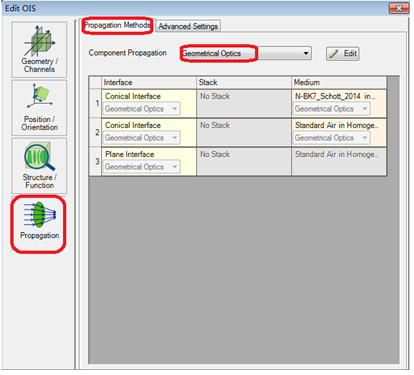This screenshot has height=375, width=414.
Task: Click the Medium column header
Action: (339, 82)
